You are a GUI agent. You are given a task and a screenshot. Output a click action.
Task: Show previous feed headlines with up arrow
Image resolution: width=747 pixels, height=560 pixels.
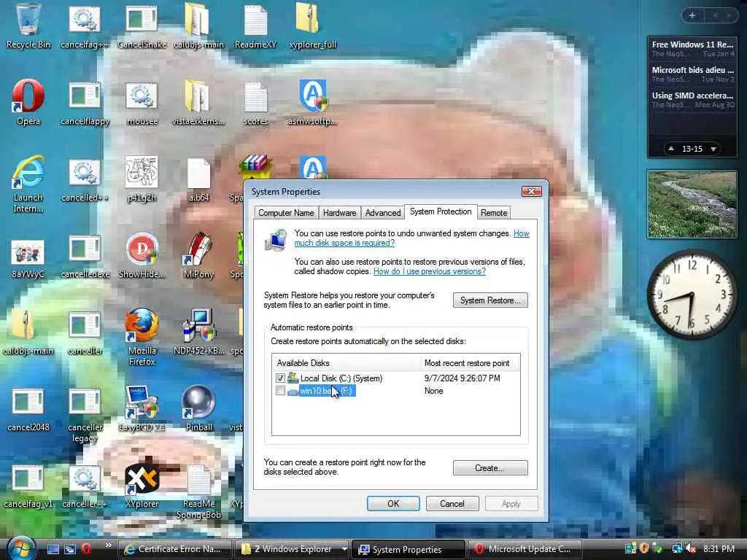click(x=671, y=149)
